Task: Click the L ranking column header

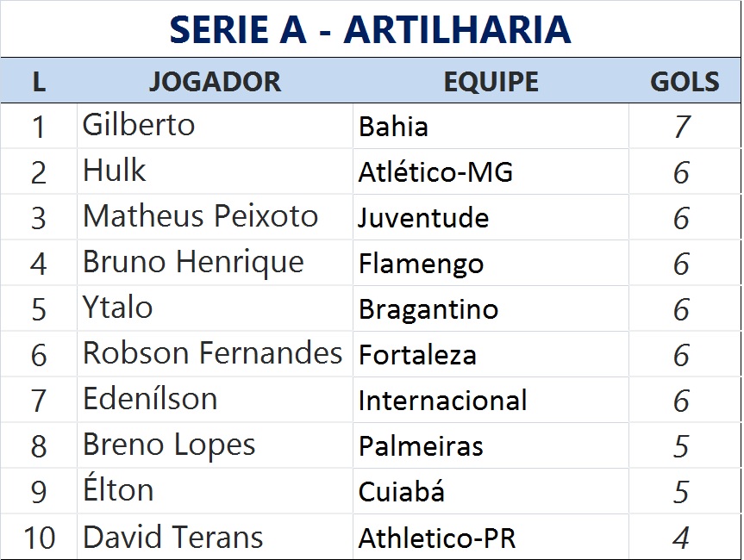Action: pos(39,82)
